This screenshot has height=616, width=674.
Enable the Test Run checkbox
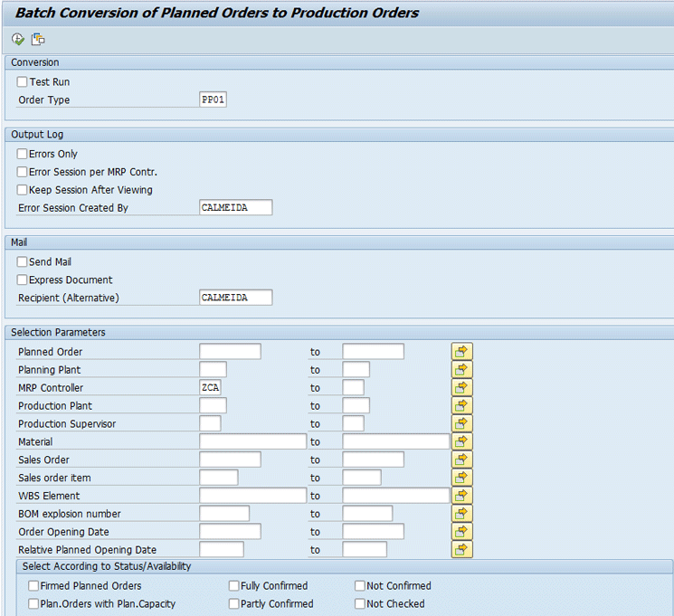point(23,82)
